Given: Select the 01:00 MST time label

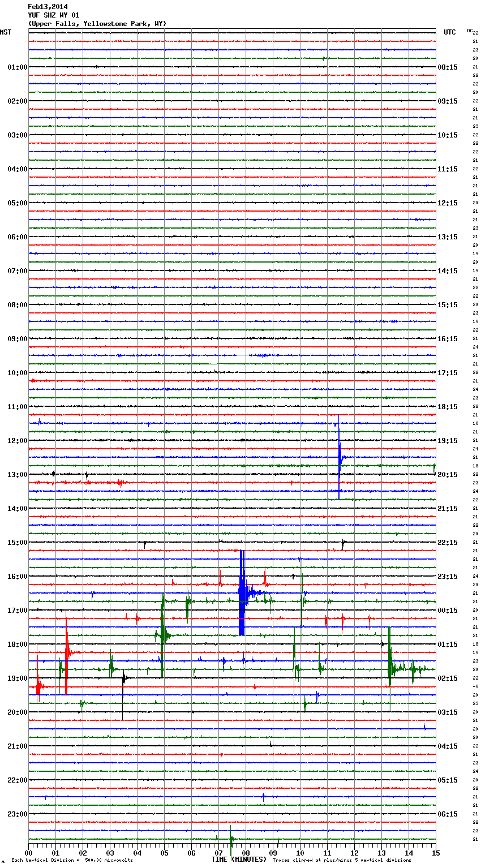Looking at the screenshot, I should [x=17, y=67].
